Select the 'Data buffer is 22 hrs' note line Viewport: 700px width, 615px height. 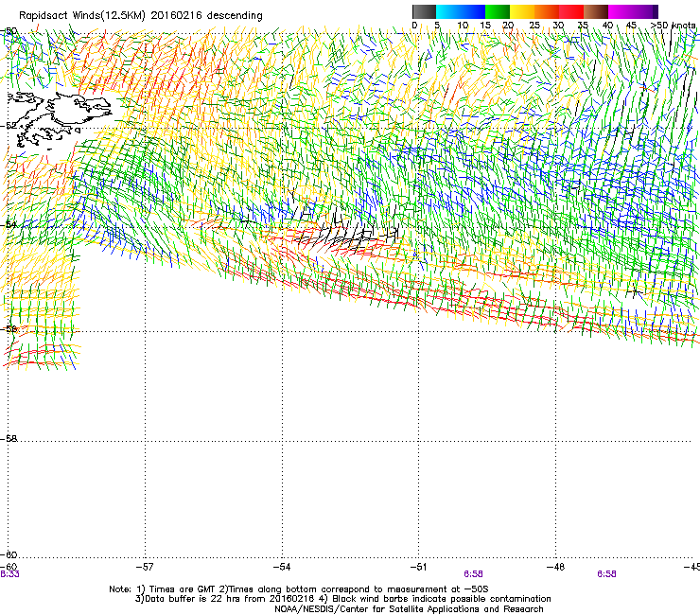(342, 599)
